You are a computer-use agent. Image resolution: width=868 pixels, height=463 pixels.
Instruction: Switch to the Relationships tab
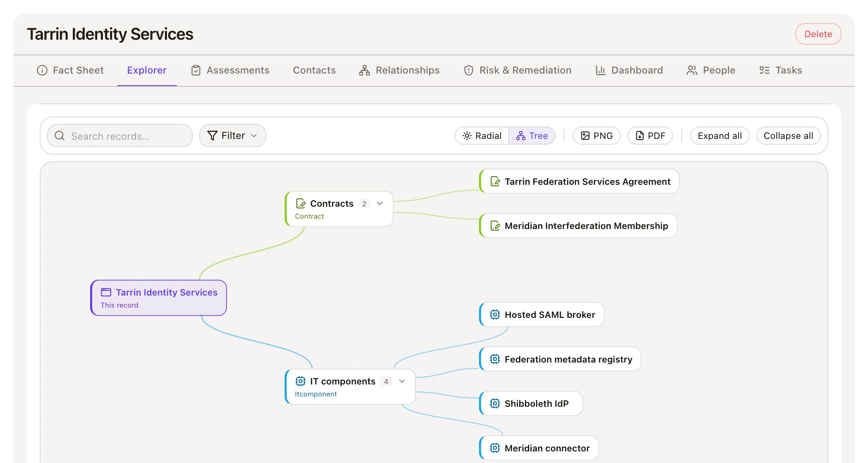[x=399, y=70]
